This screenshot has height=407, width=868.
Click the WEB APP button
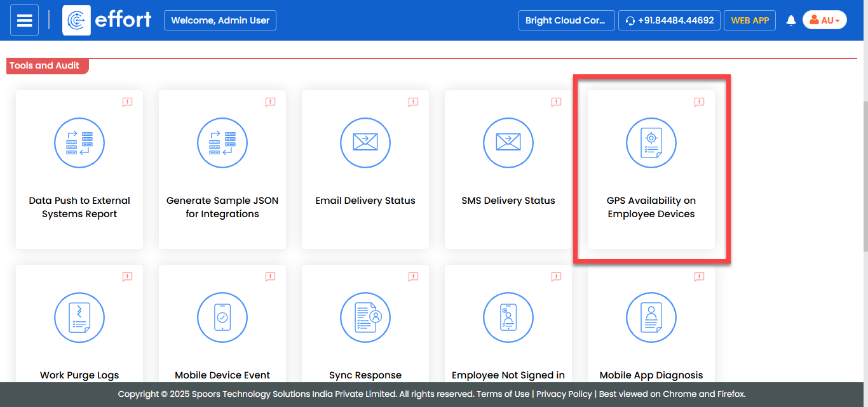749,20
